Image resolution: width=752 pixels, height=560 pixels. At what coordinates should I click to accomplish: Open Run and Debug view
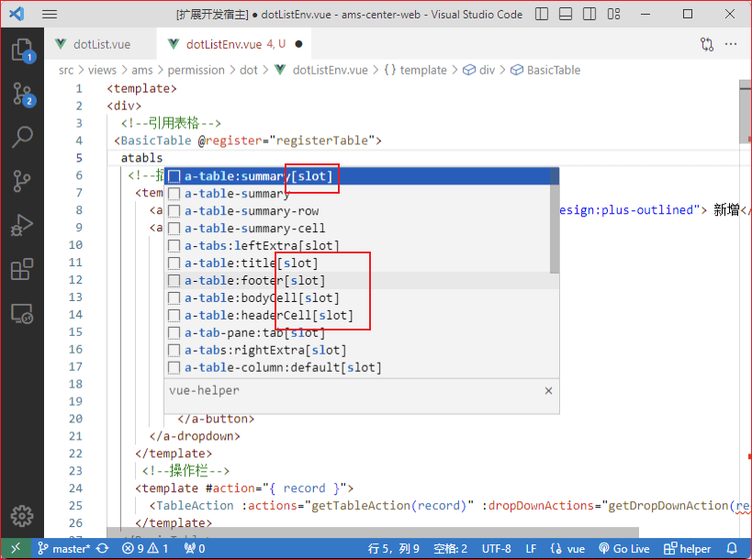(21, 225)
